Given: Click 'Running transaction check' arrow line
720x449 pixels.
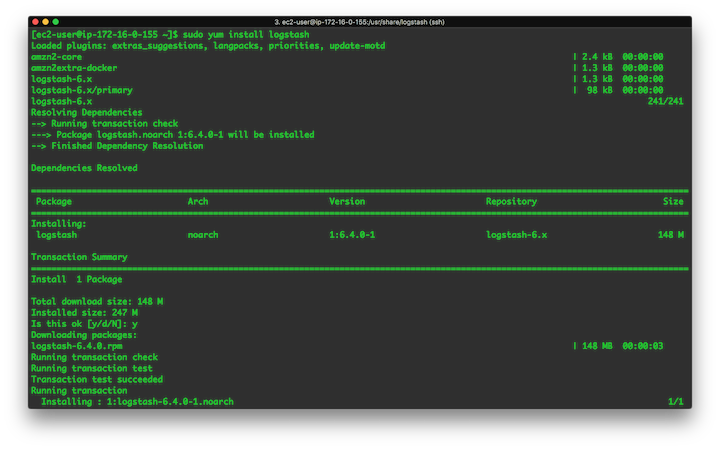Looking at the screenshot, I should [105, 123].
